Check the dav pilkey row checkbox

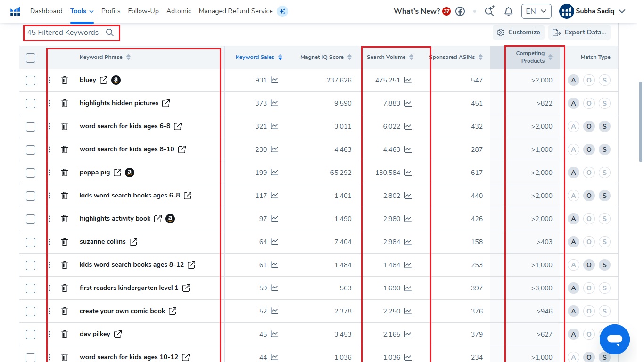tap(31, 334)
